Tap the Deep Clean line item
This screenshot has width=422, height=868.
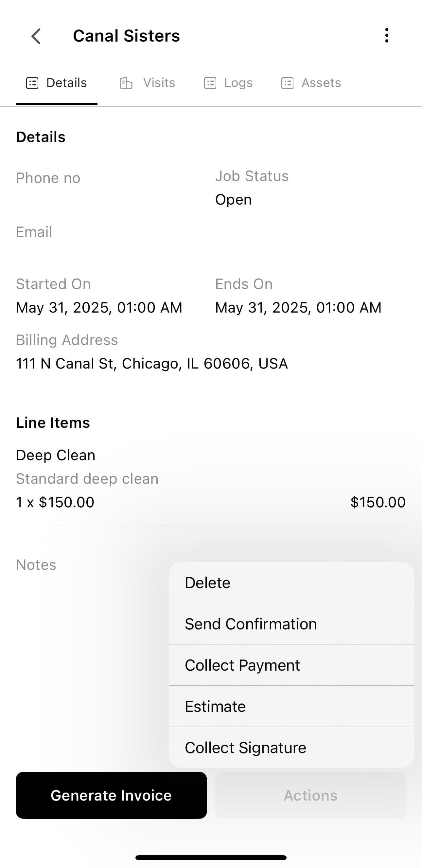click(x=56, y=455)
